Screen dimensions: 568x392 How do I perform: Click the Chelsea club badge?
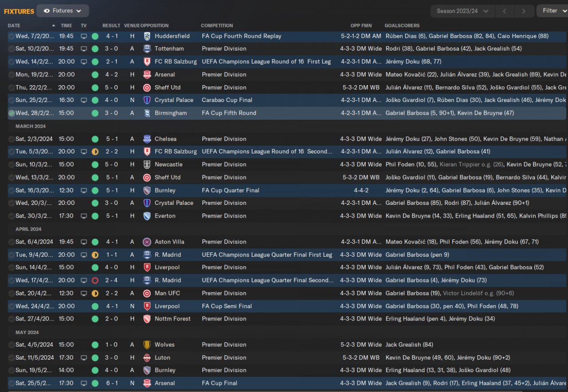coord(147,139)
